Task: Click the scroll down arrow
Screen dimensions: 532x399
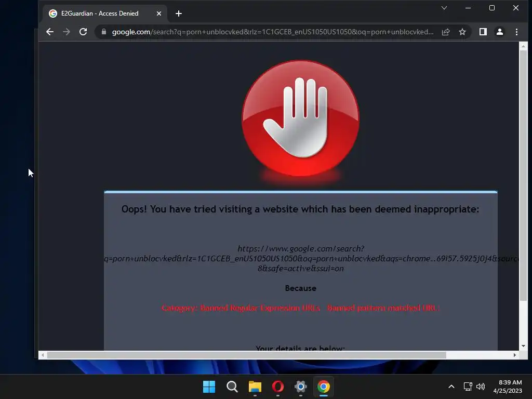Action: tap(523, 346)
